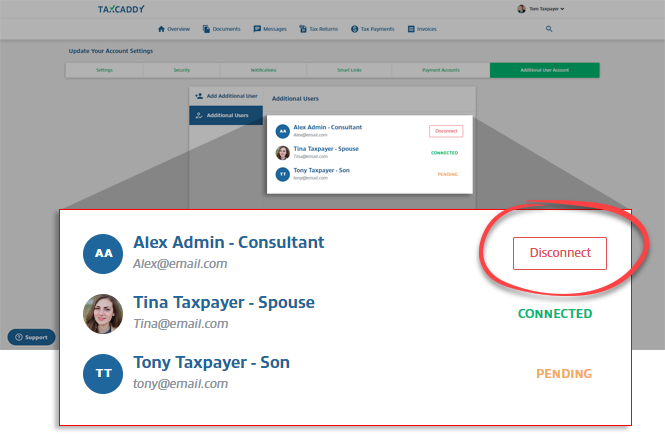Click the search magnifier icon
This screenshot has height=440, width=665.
(549, 29)
